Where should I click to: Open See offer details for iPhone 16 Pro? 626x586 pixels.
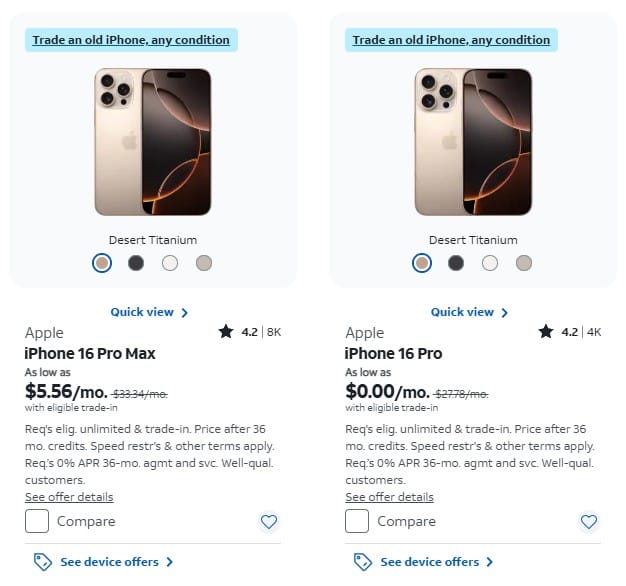(x=389, y=497)
